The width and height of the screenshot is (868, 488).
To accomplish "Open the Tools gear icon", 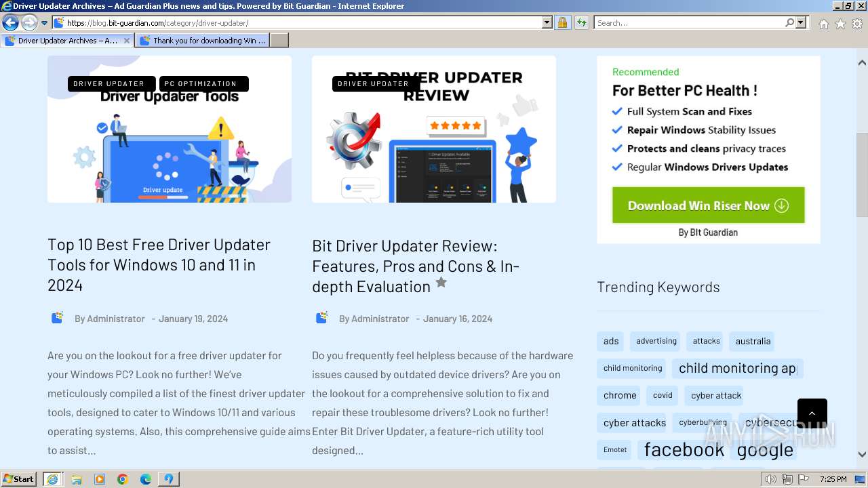I will coord(857,24).
